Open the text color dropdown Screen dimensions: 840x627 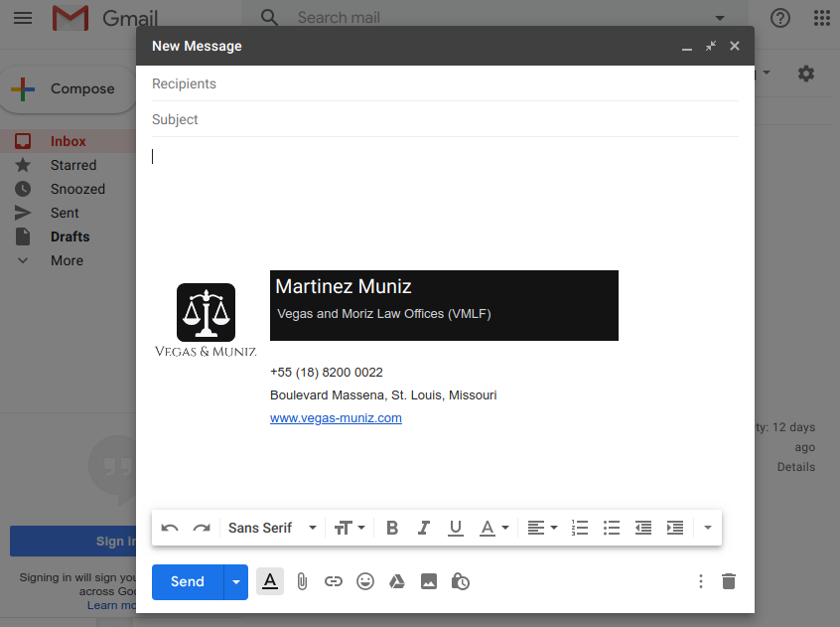pos(493,529)
